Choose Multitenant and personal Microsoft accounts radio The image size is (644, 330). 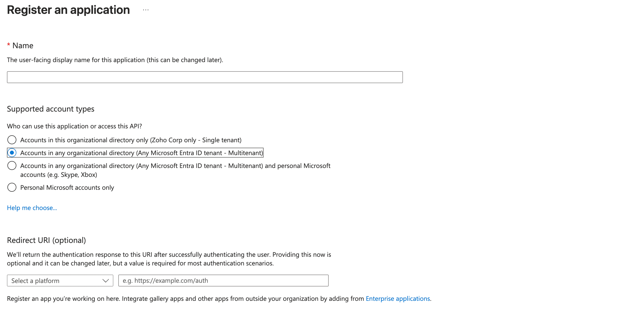12,166
